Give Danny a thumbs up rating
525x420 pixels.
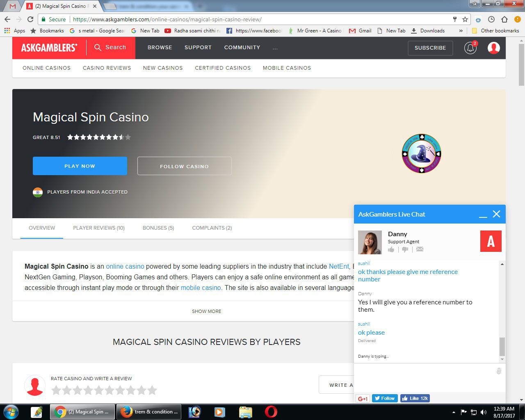tap(391, 249)
